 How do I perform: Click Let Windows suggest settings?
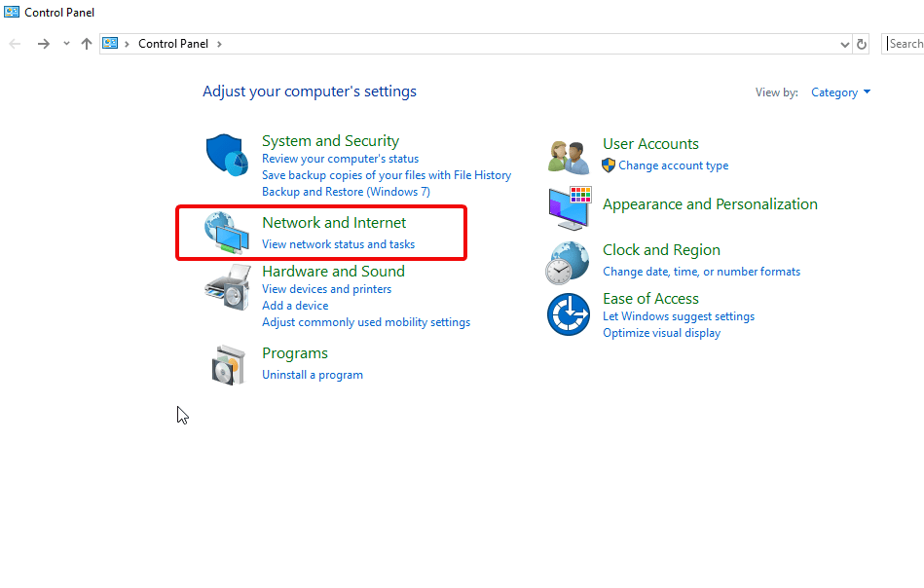(x=679, y=316)
